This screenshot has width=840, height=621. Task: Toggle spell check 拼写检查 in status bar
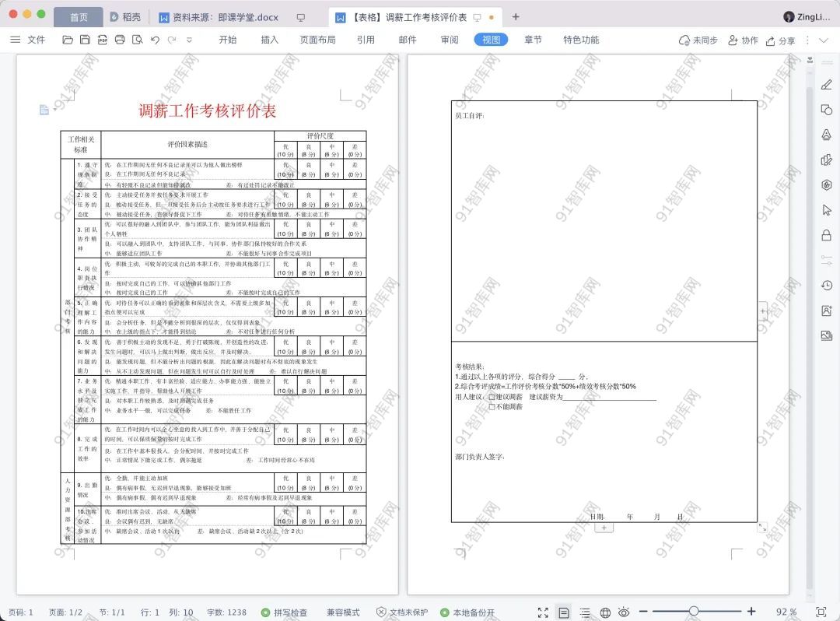pos(284,612)
